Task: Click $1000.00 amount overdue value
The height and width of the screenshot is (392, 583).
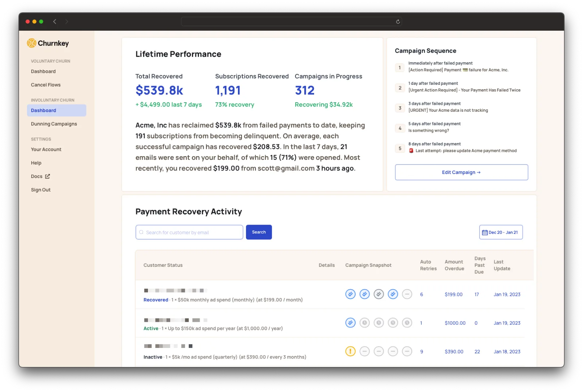Action: tap(455, 323)
